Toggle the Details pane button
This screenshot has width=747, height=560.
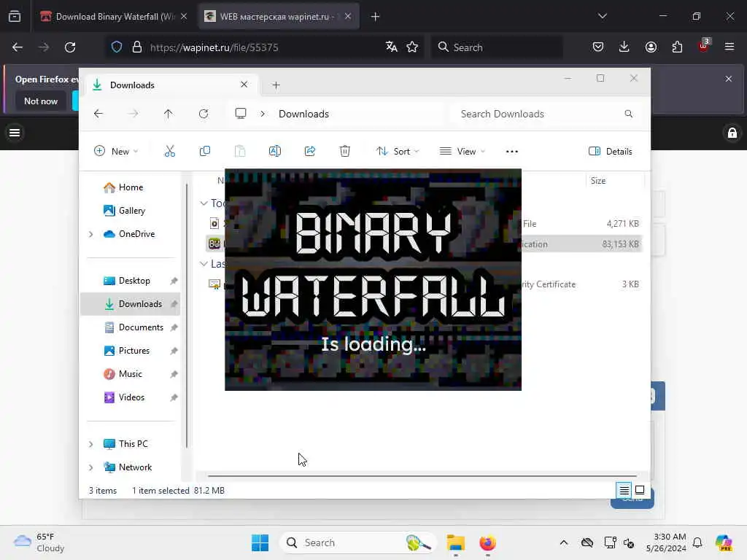click(611, 152)
